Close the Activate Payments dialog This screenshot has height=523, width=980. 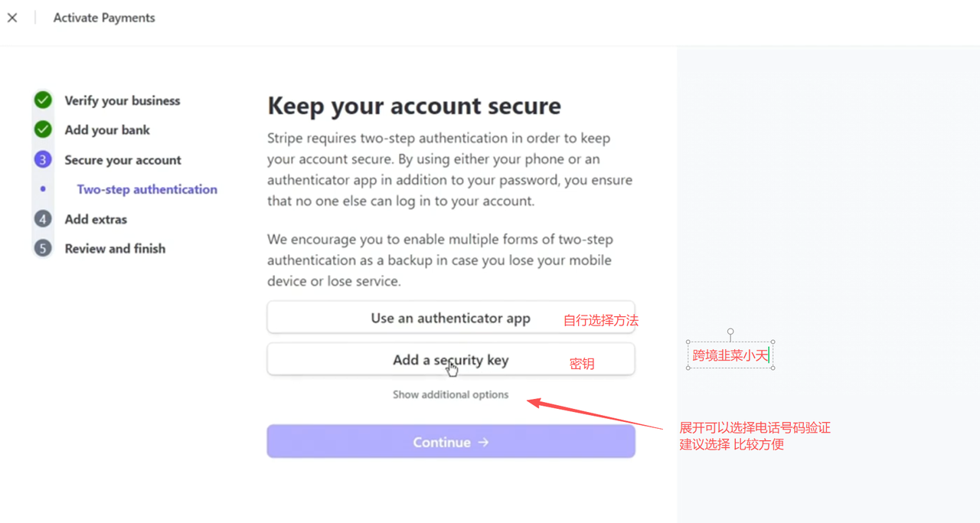(x=12, y=18)
